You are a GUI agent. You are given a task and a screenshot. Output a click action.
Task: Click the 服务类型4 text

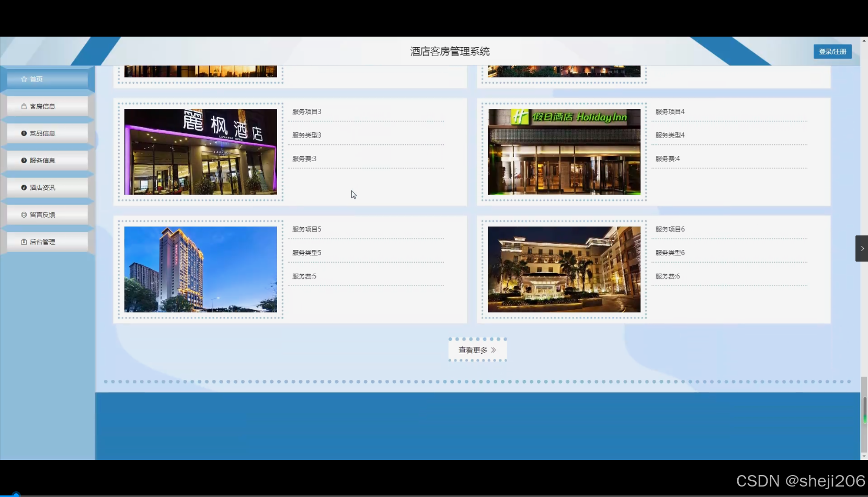pos(670,135)
